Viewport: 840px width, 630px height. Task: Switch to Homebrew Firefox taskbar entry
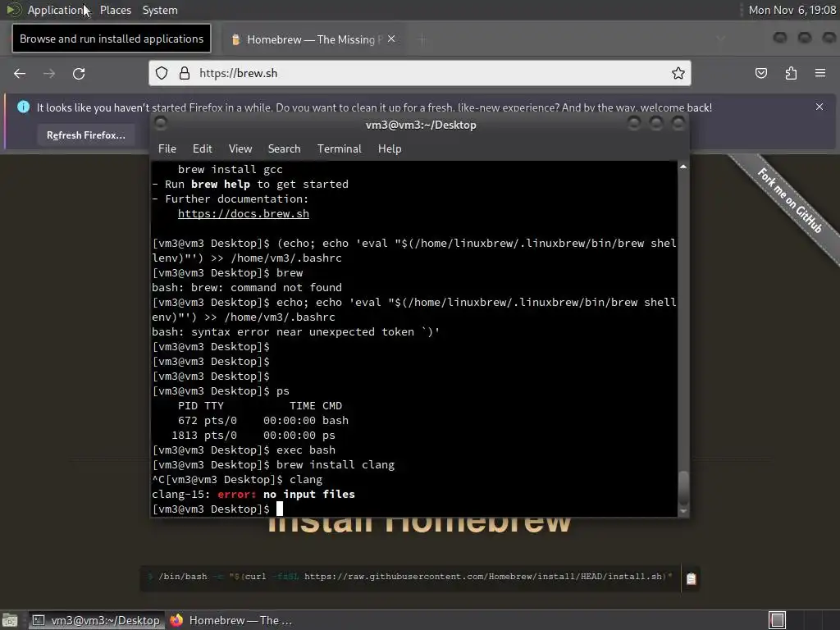pyautogui.click(x=231, y=620)
